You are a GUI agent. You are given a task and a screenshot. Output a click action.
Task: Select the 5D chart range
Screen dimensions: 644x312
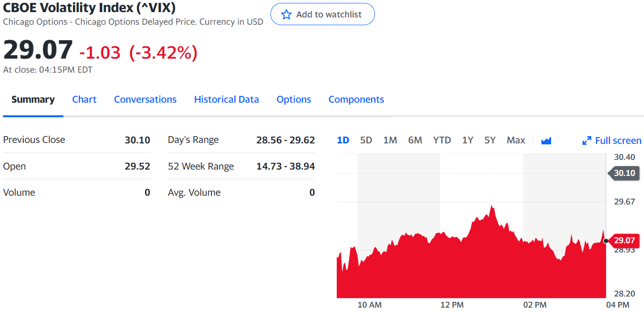pos(366,140)
